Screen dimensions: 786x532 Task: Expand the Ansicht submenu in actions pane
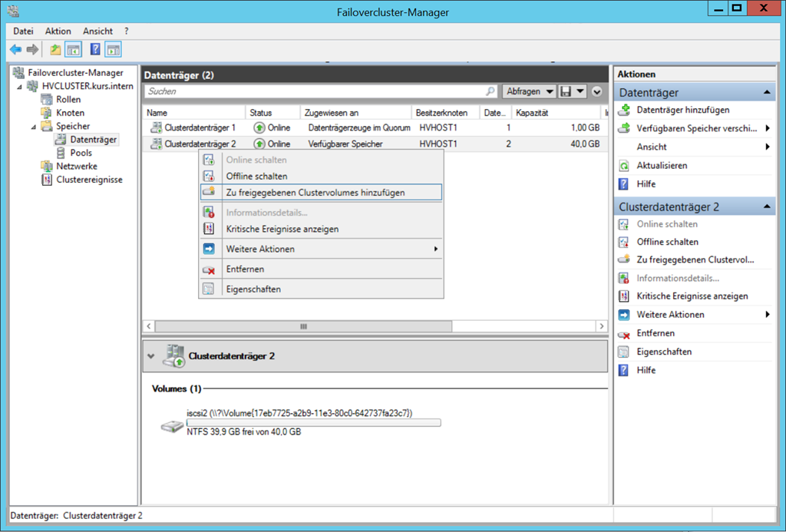click(x=767, y=147)
